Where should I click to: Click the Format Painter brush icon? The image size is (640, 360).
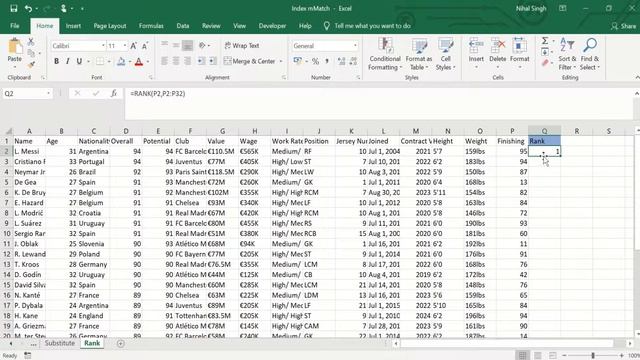click(x=31, y=64)
